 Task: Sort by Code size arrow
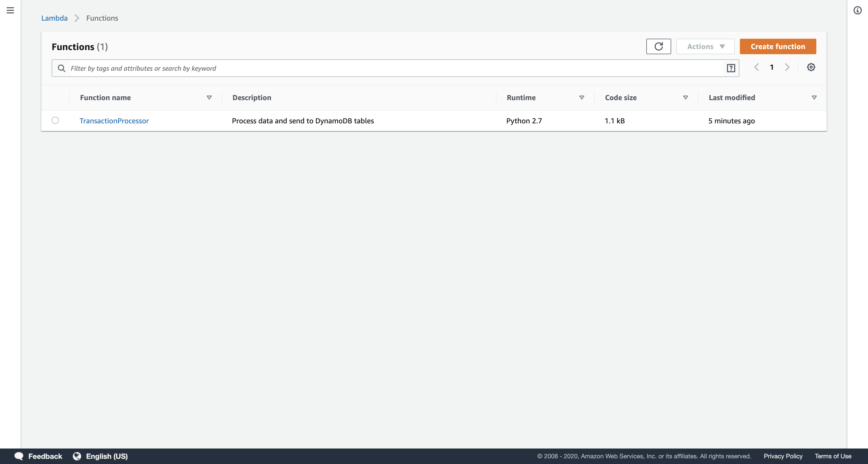pos(685,98)
